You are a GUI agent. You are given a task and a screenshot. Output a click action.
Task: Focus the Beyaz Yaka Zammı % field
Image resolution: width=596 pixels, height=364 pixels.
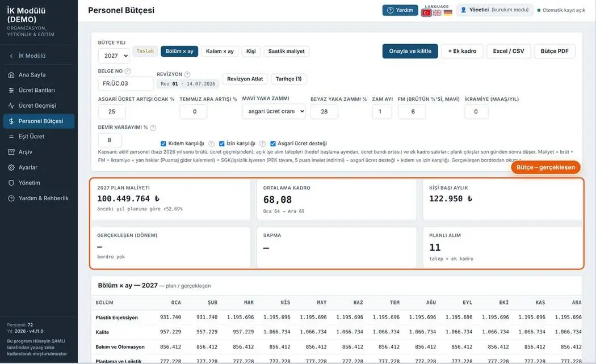[x=324, y=112]
